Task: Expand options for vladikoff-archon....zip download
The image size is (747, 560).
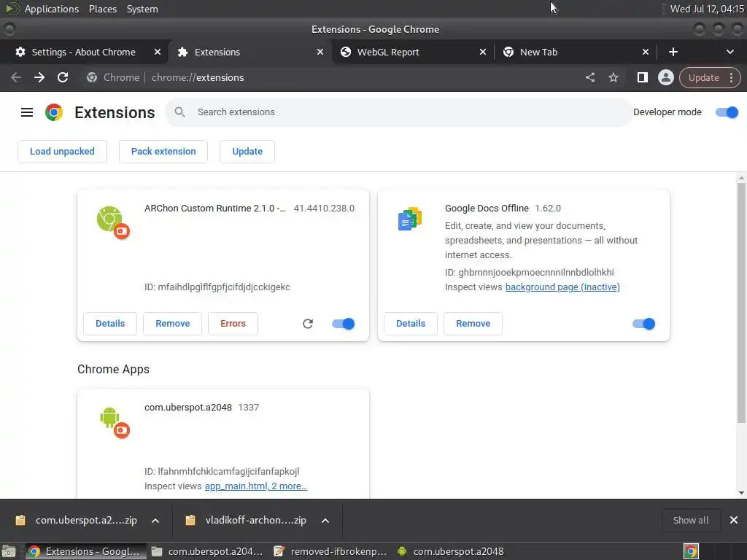Action: (325, 521)
